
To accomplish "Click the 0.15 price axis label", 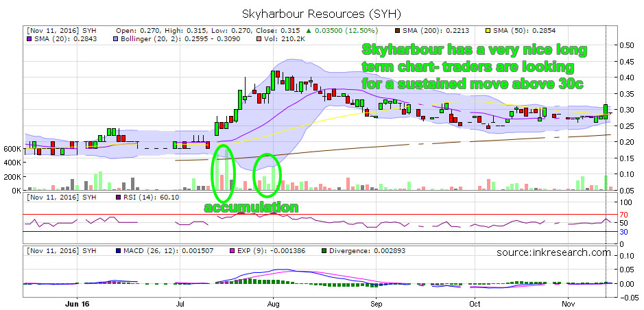I will coord(626,158).
